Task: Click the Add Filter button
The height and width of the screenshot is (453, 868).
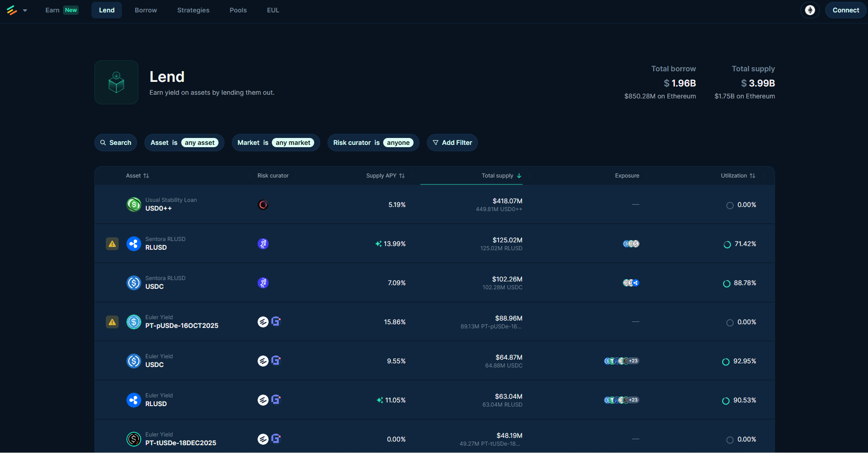Action: [452, 143]
